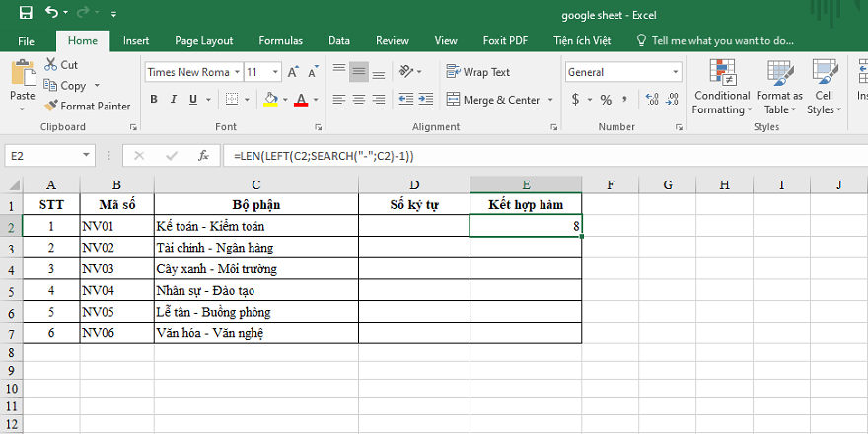The image size is (868, 434).
Task: Click the Format Painter brush icon
Action: click(51, 106)
